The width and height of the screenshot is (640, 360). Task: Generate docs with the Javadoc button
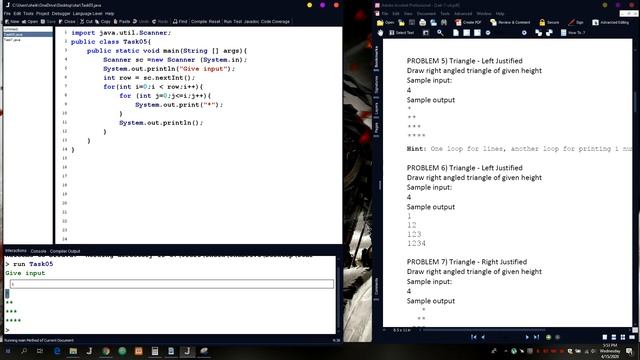251,22
